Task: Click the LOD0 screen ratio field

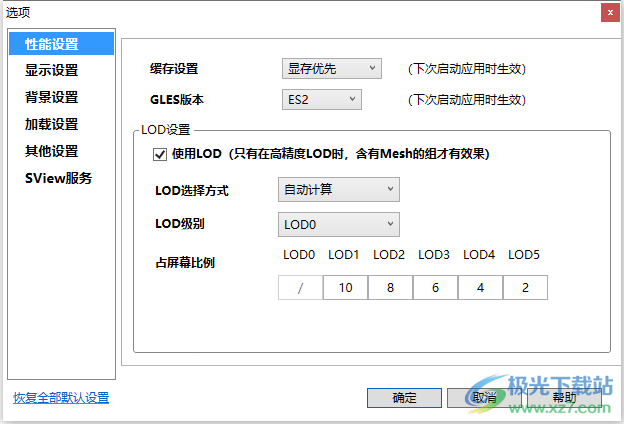Action: pyautogui.click(x=300, y=287)
